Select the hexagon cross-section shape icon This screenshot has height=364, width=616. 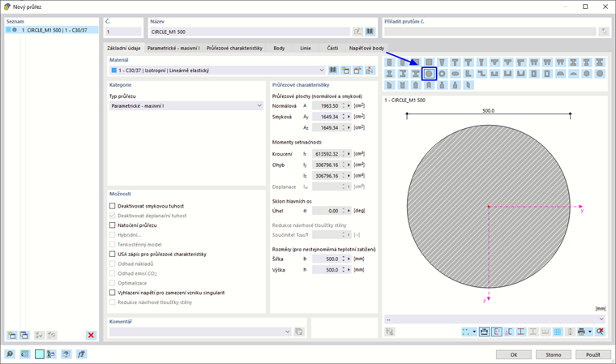587,74
